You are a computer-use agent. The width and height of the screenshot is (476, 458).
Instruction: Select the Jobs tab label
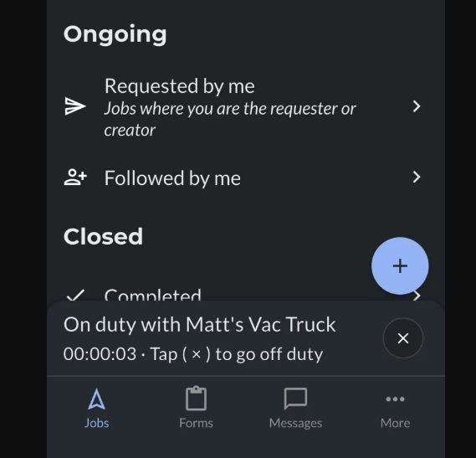coord(96,423)
